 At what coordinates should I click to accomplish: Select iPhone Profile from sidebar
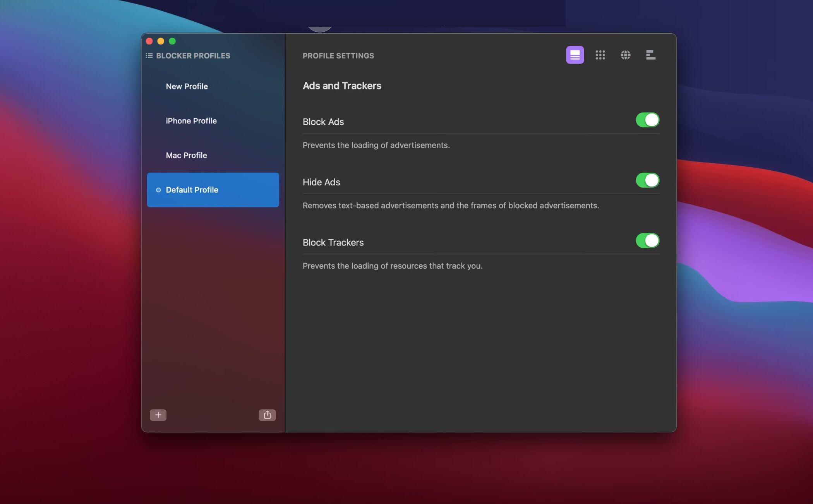point(191,121)
